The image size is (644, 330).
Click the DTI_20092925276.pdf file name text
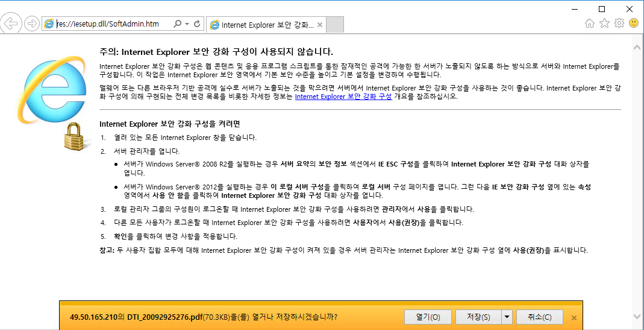(164, 317)
